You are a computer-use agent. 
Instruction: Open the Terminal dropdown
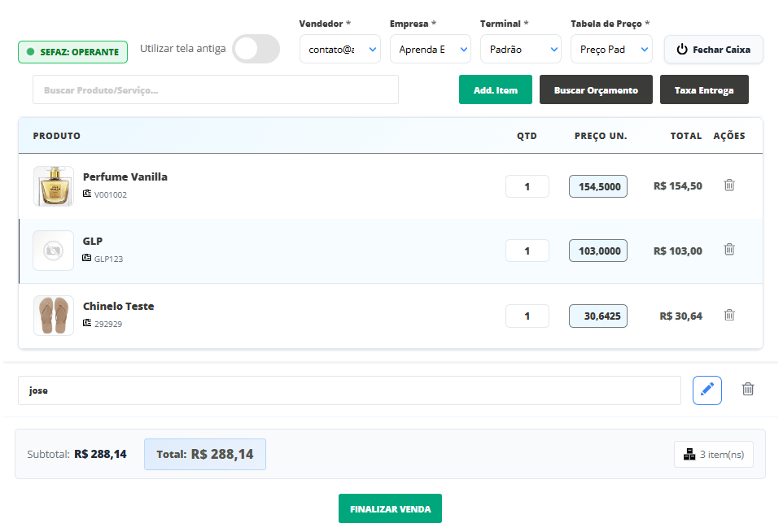520,50
